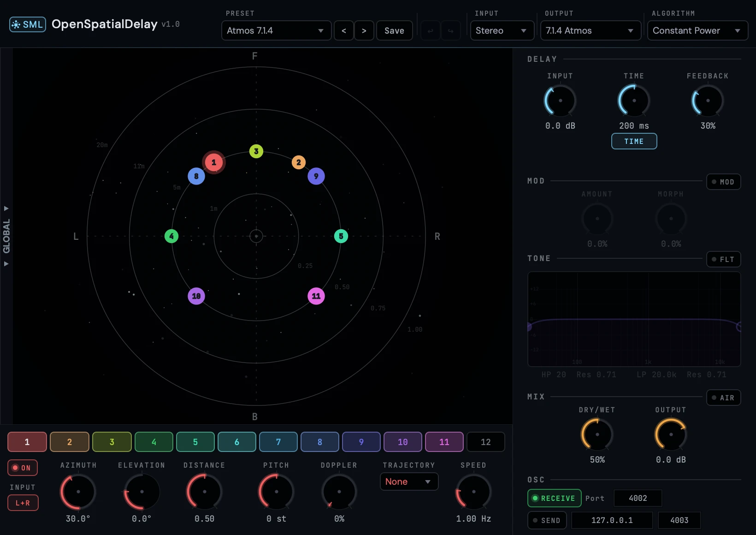Switch to tap tab 9

pos(361,442)
